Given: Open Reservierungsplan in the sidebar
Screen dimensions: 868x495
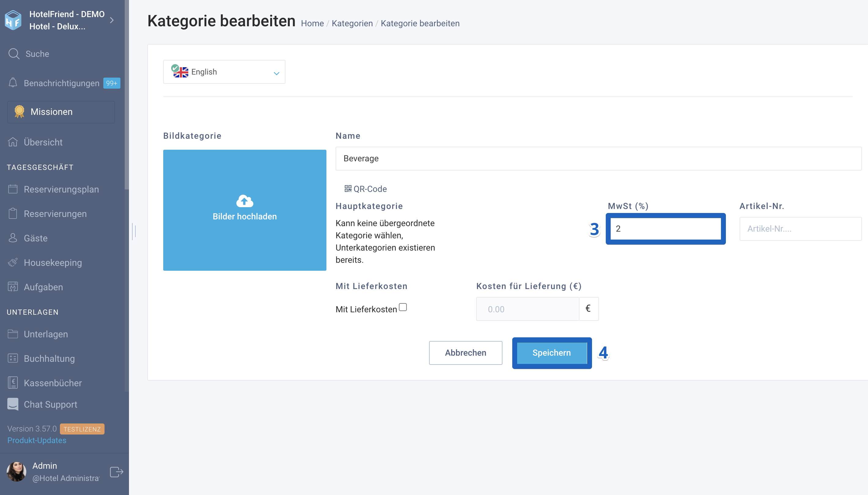Looking at the screenshot, I should pyautogui.click(x=61, y=189).
